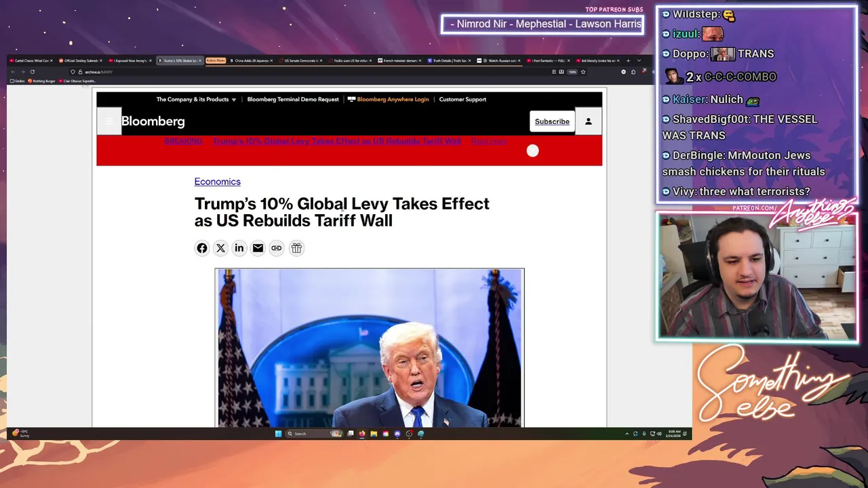The height and width of the screenshot is (488, 868).
Task: Open the Bloomberg account profile icon
Action: 589,121
